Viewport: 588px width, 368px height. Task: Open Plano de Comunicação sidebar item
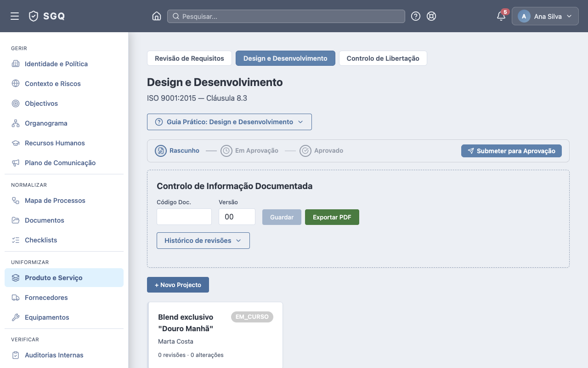(64, 163)
